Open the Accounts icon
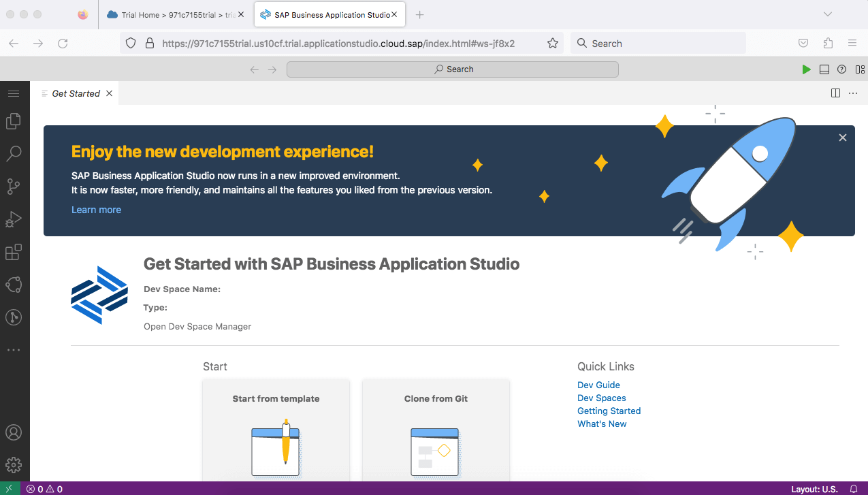Image resolution: width=868 pixels, height=495 pixels. point(14,432)
